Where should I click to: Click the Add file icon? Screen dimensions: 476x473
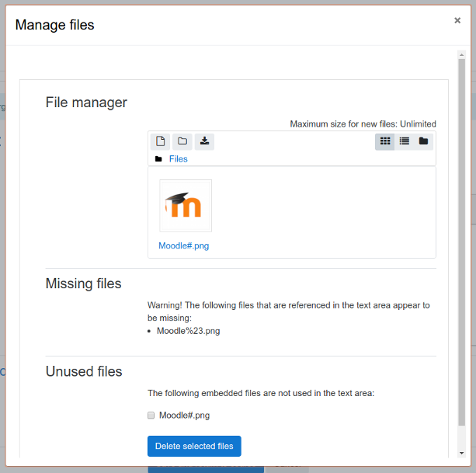pos(160,141)
